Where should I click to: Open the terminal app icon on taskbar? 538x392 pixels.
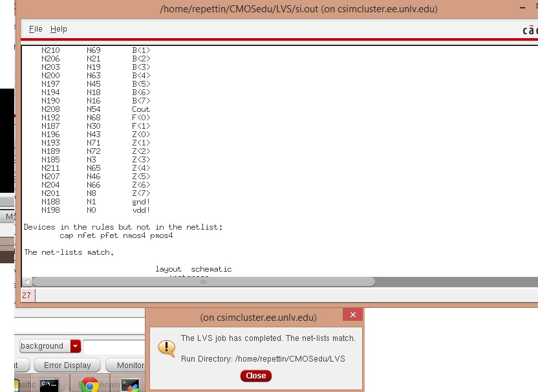pos(131,385)
